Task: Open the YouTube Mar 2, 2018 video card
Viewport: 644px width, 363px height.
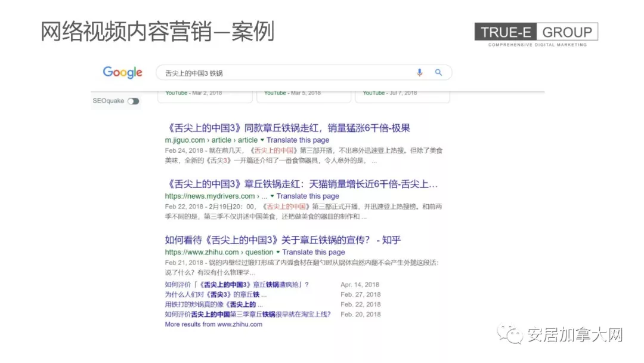Action: coord(205,96)
